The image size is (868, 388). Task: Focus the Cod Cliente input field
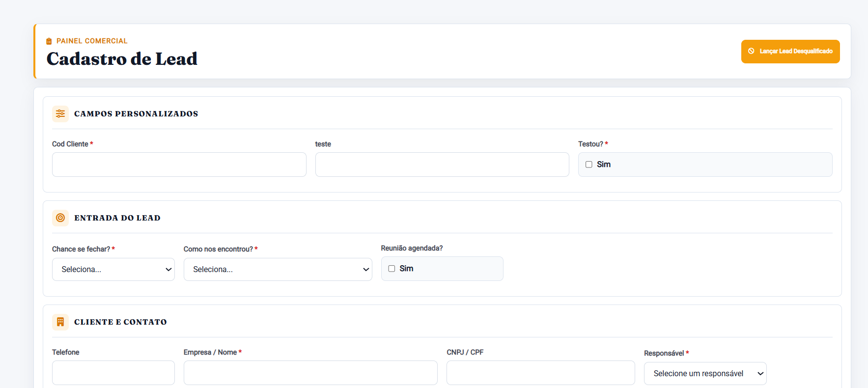pos(179,165)
